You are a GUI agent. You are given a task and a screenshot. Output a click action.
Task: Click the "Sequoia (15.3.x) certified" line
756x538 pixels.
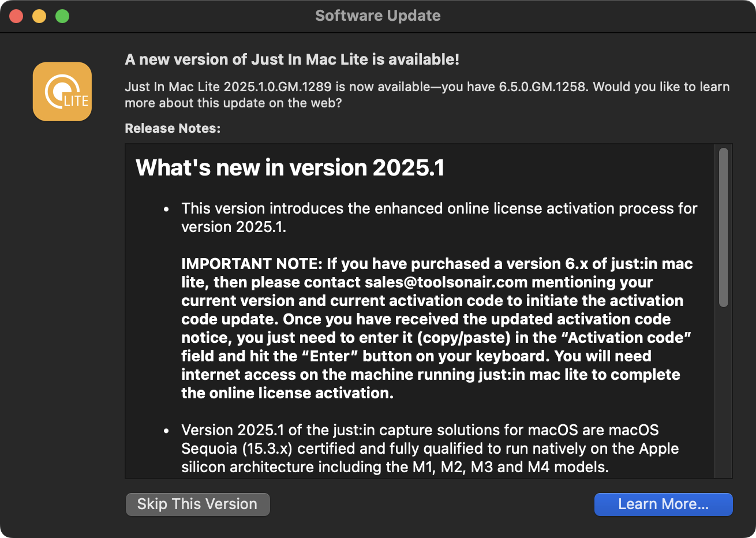(430, 449)
